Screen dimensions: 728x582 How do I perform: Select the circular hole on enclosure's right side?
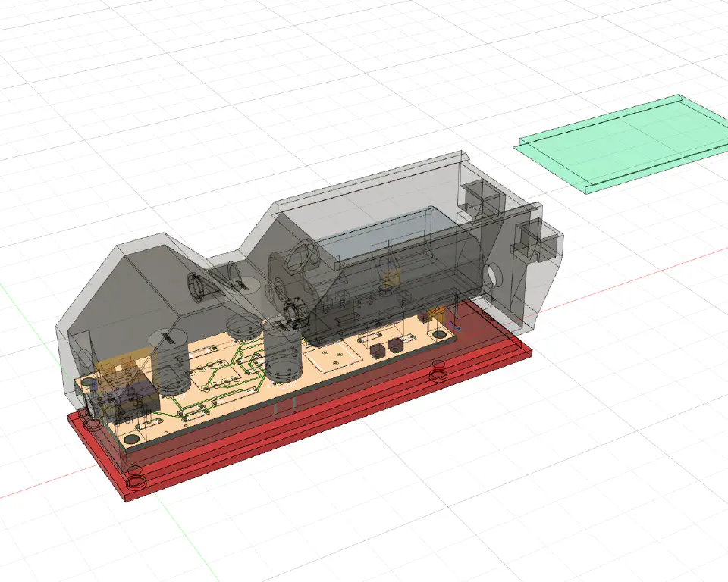click(x=494, y=274)
